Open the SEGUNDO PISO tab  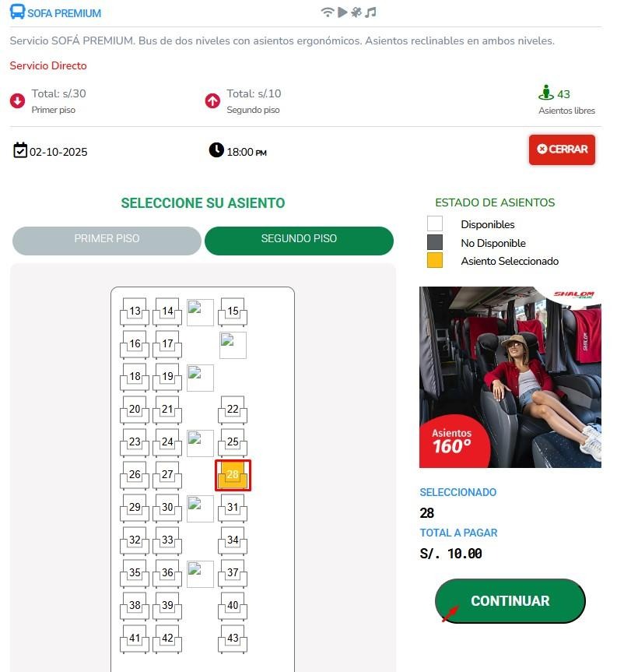tap(299, 241)
